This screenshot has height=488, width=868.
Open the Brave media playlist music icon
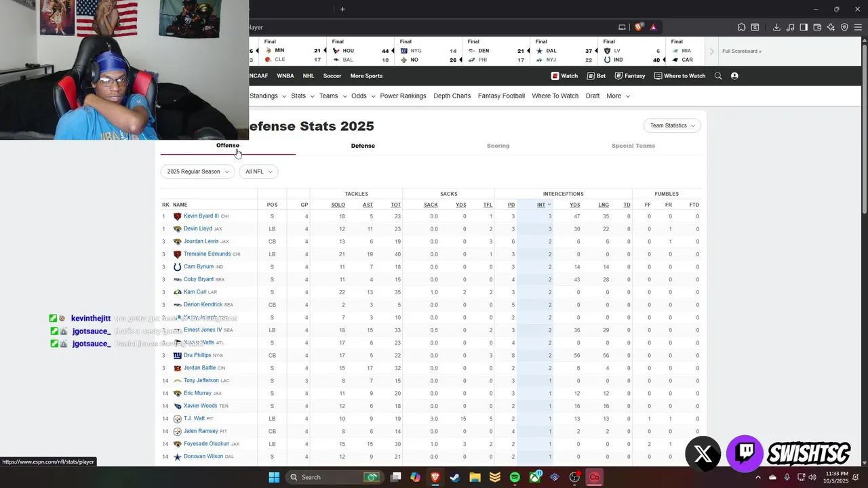[x=791, y=27]
